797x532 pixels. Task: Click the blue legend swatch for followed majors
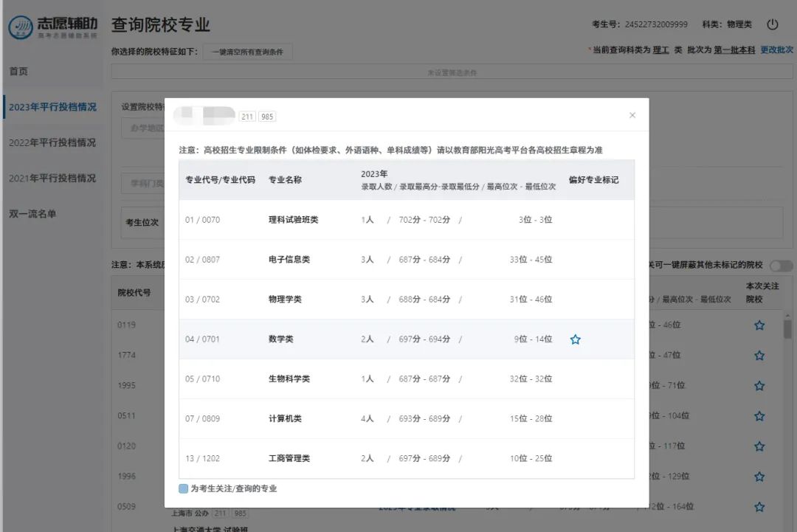[x=184, y=488]
